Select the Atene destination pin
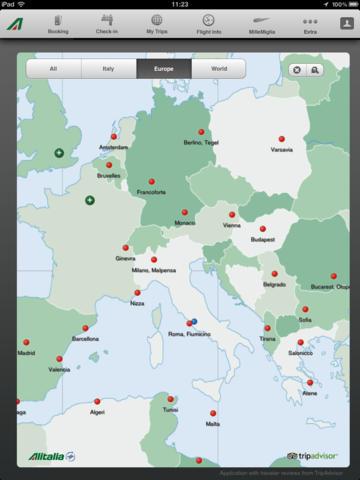The image size is (360, 480). pyautogui.click(x=310, y=382)
